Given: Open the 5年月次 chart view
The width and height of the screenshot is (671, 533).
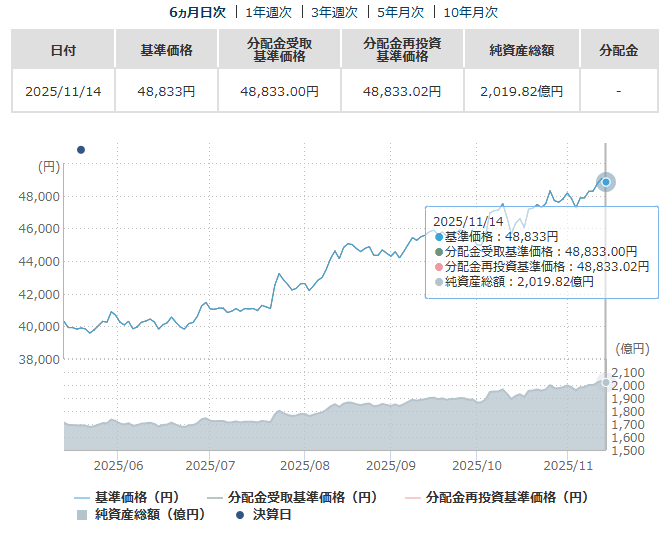Looking at the screenshot, I should [401, 12].
